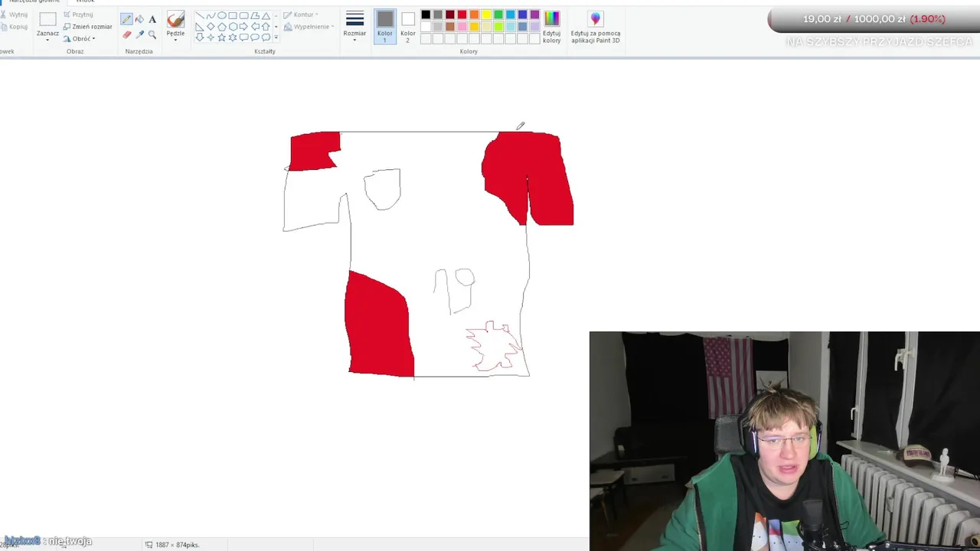Click the Przytnij crop button
Viewport: 980px width, 551px height.
(x=78, y=15)
